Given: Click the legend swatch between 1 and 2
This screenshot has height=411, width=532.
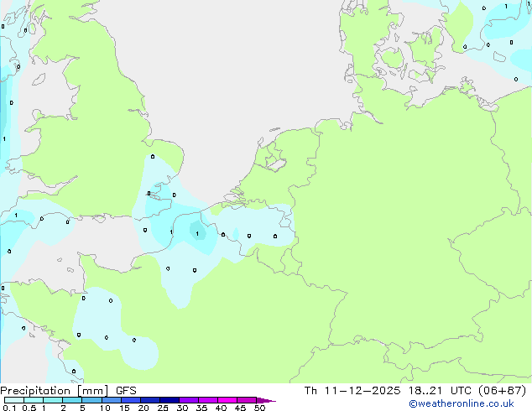Looking at the screenshot, I should tap(53, 400).
